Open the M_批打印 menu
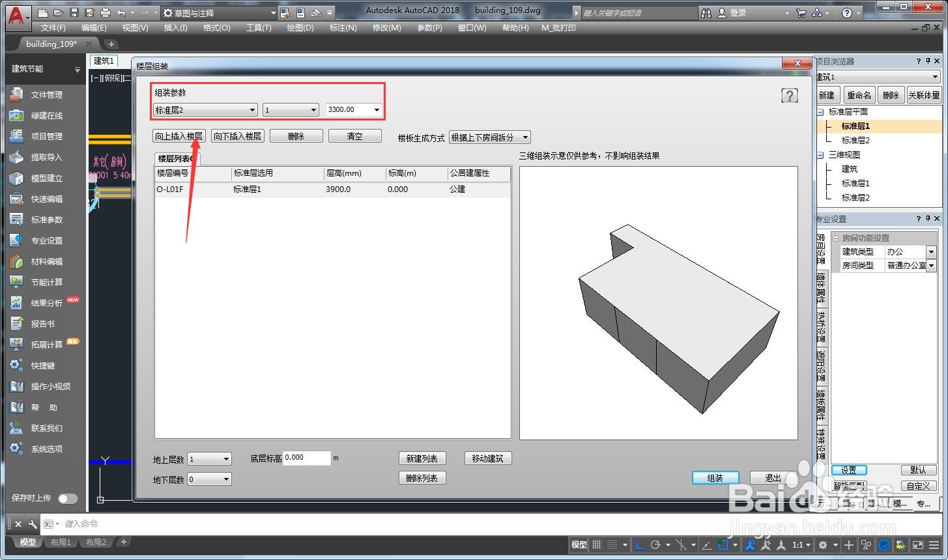948x560 pixels. tap(558, 28)
